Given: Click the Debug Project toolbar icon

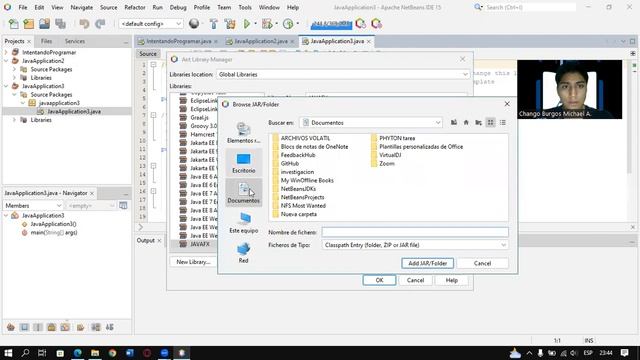Looking at the screenshot, I should [x=267, y=24].
